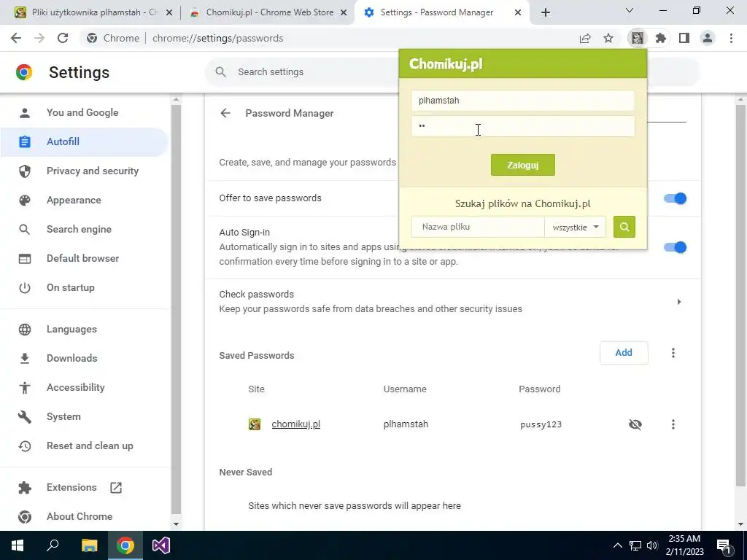Open Windows Start menu

click(x=18, y=545)
